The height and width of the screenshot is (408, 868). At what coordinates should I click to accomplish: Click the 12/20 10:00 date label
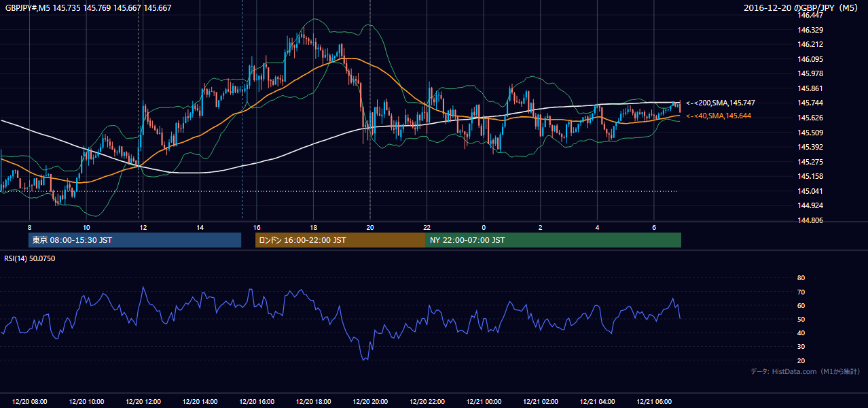86,402
